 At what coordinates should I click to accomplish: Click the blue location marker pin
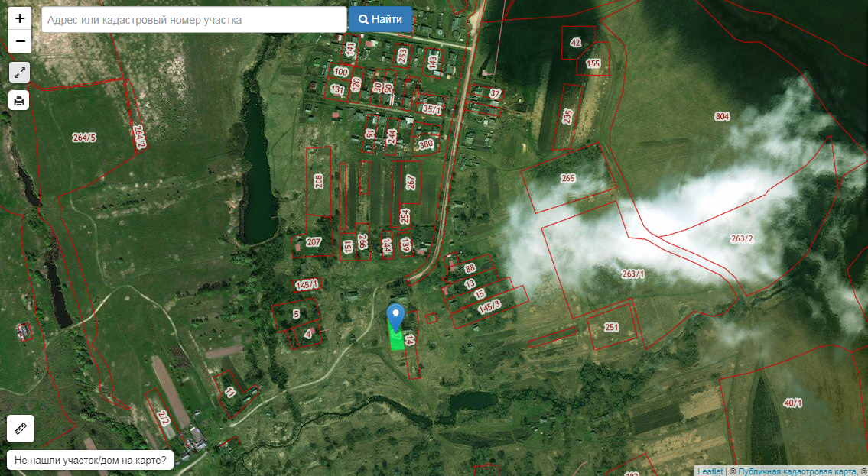[395, 316]
